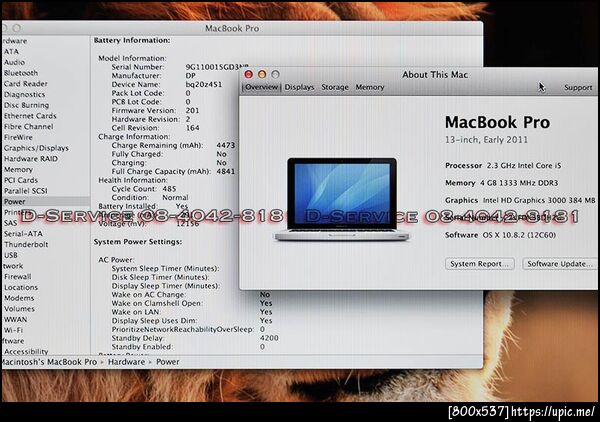Viewport: 600px width, 422px height.
Task: Select Locations in network section
Action: pos(21,287)
